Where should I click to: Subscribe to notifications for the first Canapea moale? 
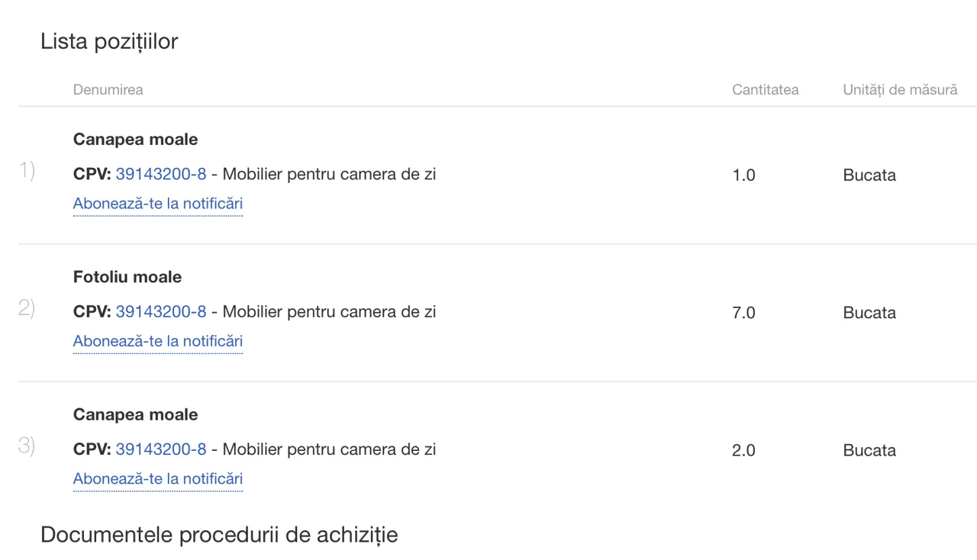pos(158,204)
